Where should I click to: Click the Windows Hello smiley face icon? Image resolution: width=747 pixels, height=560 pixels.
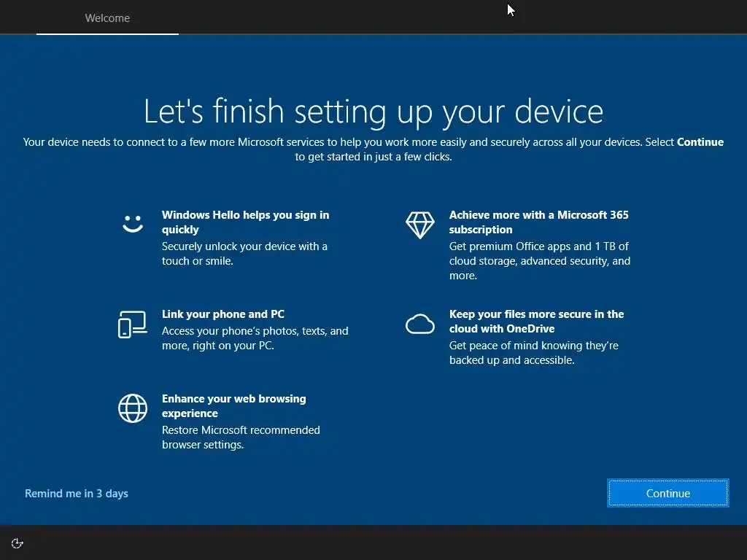coord(133,223)
